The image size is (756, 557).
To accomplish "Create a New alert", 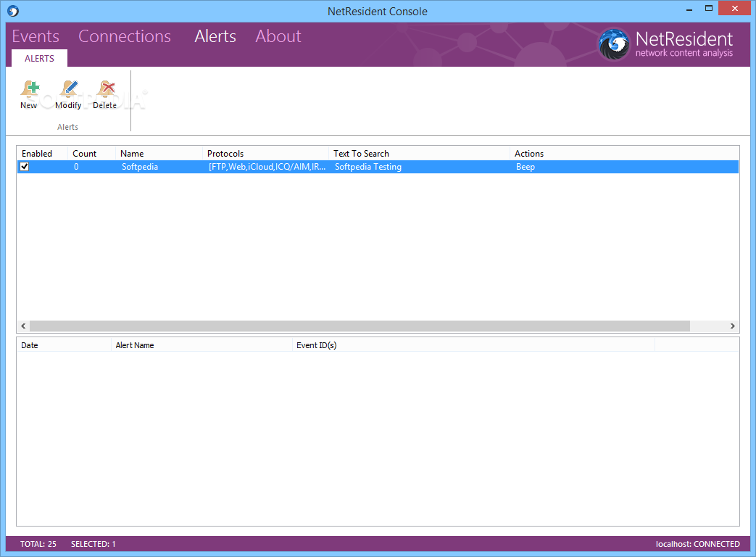I will click(29, 95).
